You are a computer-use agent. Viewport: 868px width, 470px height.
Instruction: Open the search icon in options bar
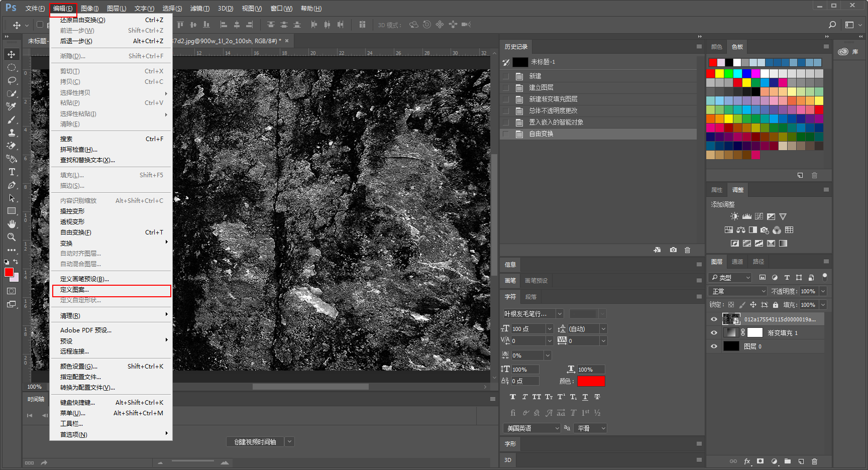[832, 25]
